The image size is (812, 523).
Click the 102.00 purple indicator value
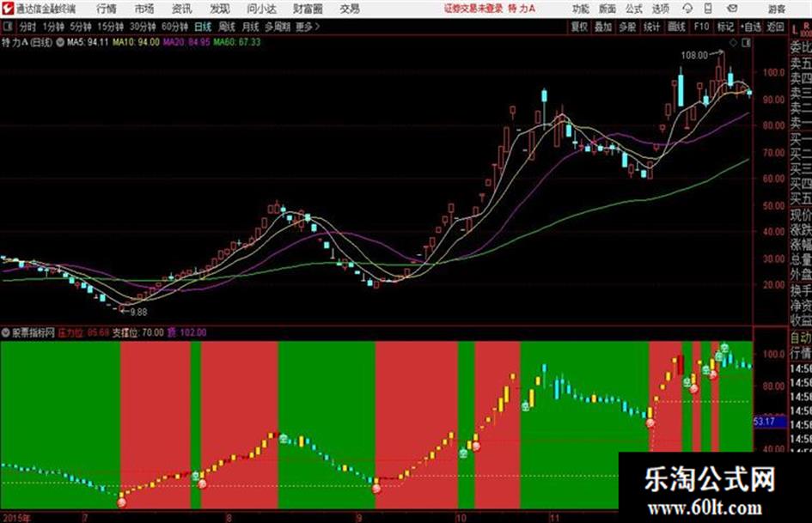click(193, 332)
